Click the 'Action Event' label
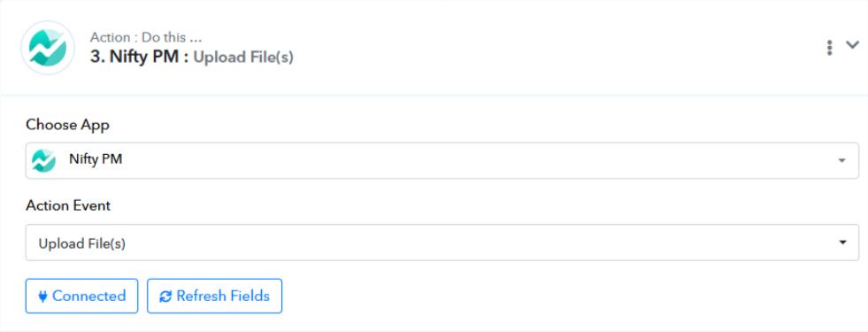Screen dimensions: 868x332 tap(68, 205)
